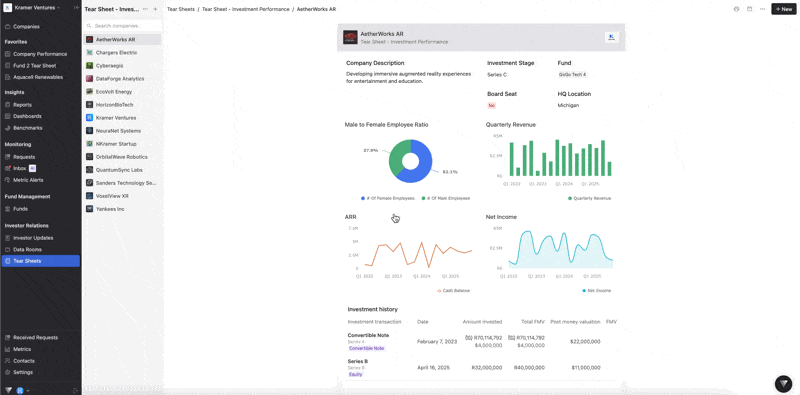Image resolution: width=800 pixels, height=395 pixels.
Task: Click the Convertible Note purple tag
Action: 366,348
